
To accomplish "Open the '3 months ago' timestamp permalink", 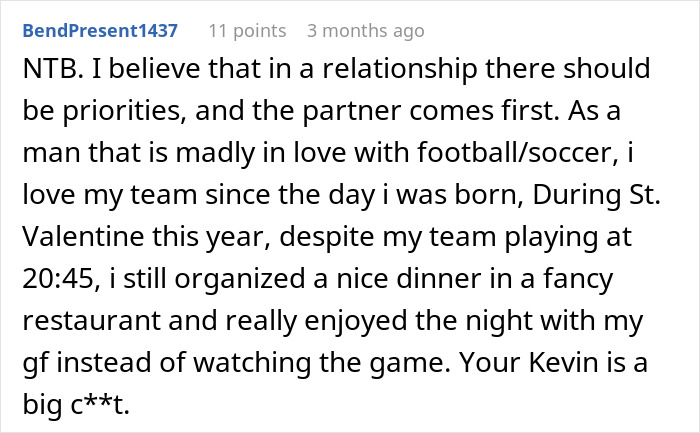I will [366, 31].
